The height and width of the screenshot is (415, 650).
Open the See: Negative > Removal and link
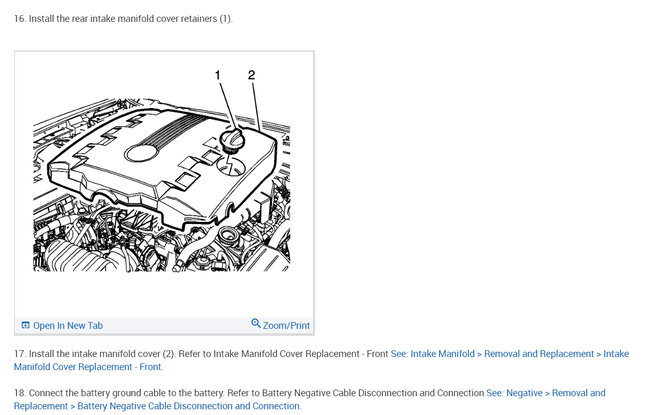[x=546, y=393]
